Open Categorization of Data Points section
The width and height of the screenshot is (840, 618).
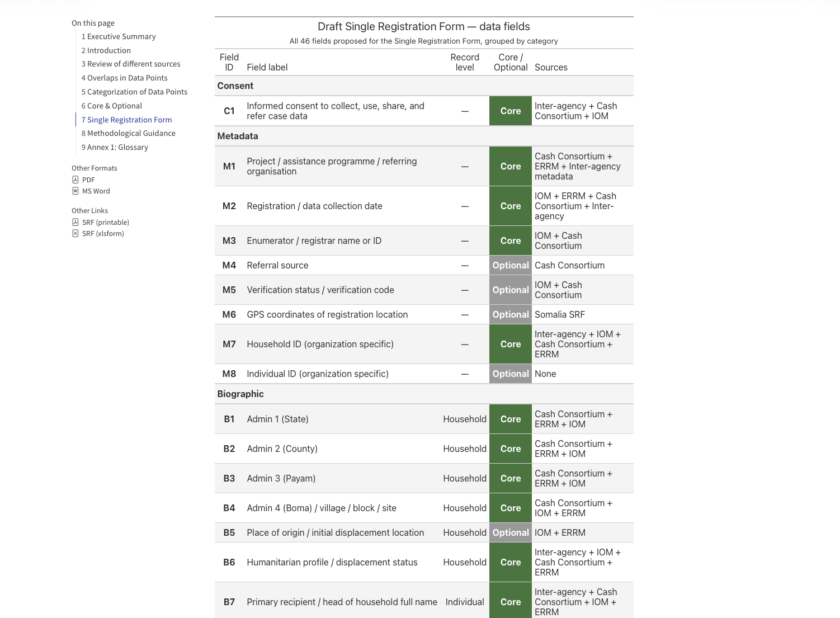(x=134, y=92)
